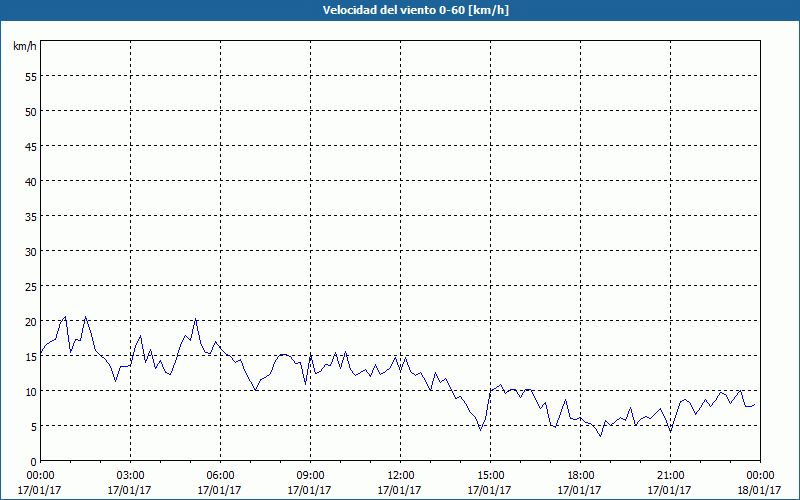Click the y-axis value 35
800x500 pixels.
pos(31,216)
